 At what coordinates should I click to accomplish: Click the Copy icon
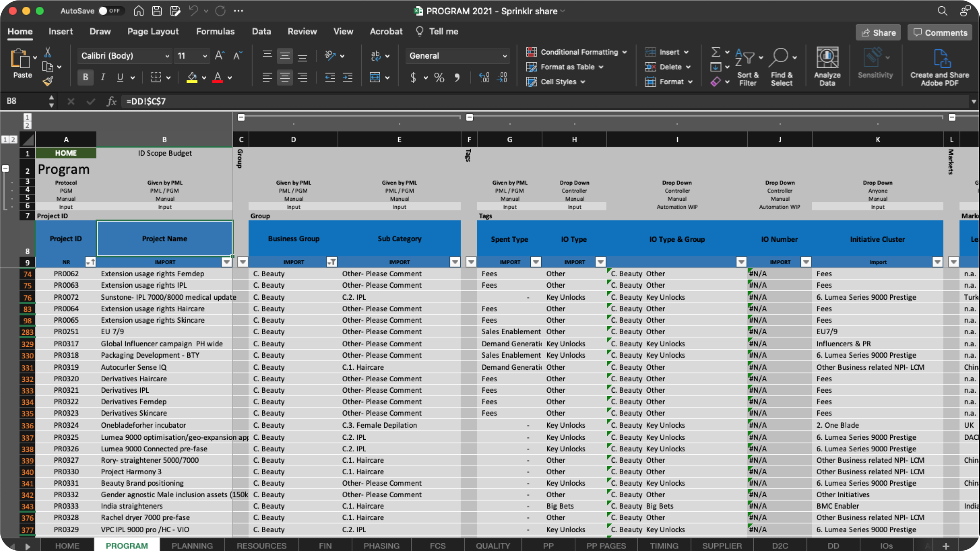tap(48, 67)
